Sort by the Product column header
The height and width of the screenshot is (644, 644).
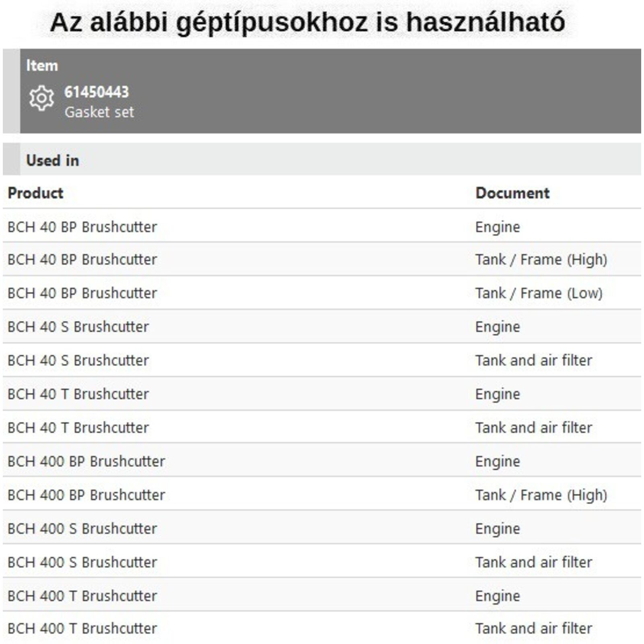35,193
